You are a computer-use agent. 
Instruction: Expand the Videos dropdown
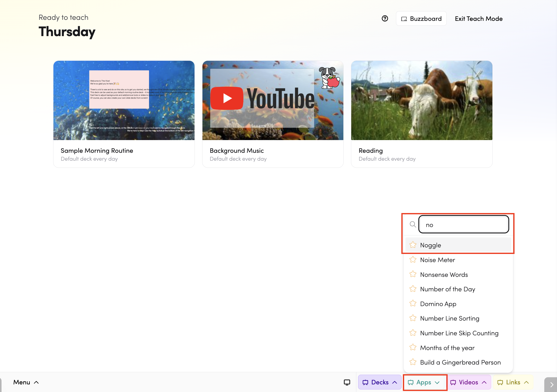pos(468,382)
